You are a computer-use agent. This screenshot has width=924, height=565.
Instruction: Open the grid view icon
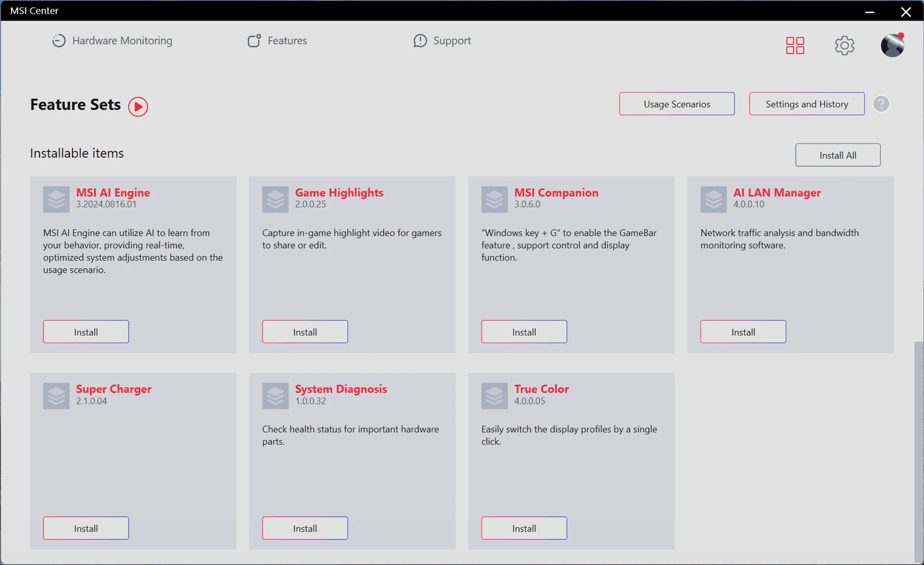[x=795, y=45]
